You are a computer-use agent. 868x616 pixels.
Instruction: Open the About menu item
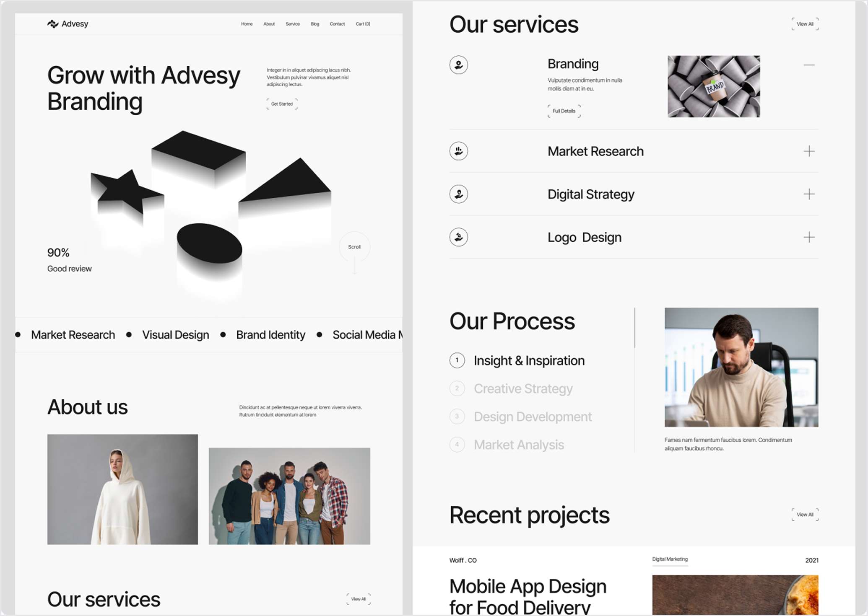[269, 24]
